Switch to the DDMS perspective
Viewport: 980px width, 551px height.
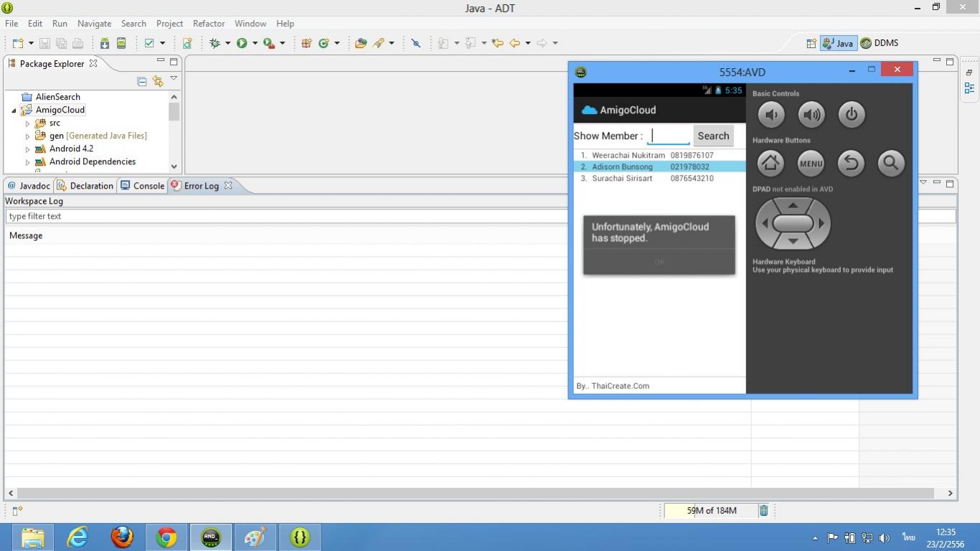tap(880, 43)
